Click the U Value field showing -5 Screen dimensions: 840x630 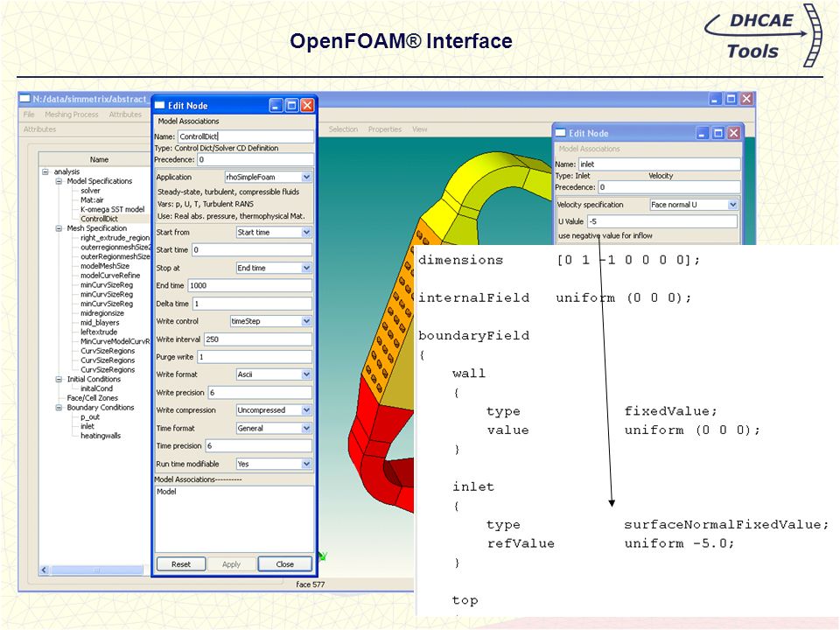[662, 221]
